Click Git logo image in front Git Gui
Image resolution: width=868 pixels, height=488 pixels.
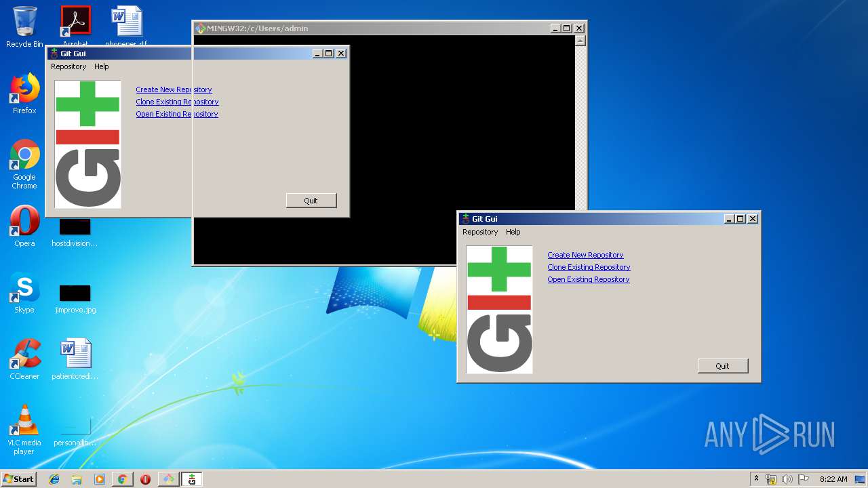click(x=499, y=310)
